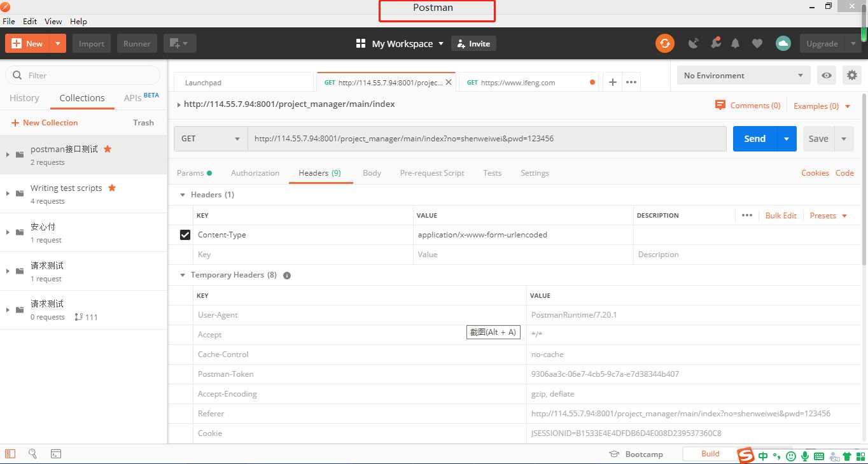This screenshot has height=464, width=868.
Task: Open the File menu
Action: pyautogui.click(x=9, y=21)
